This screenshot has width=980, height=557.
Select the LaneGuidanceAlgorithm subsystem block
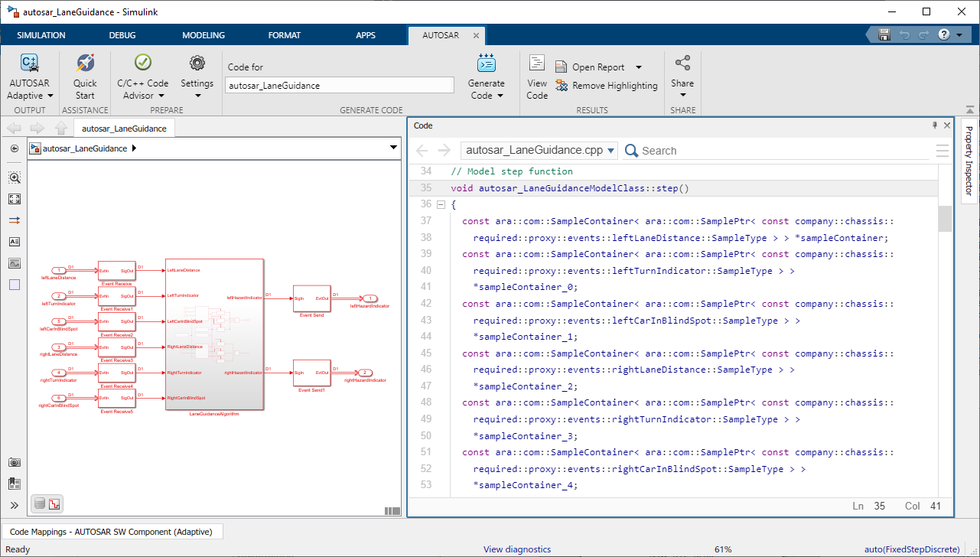(x=215, y=334)
